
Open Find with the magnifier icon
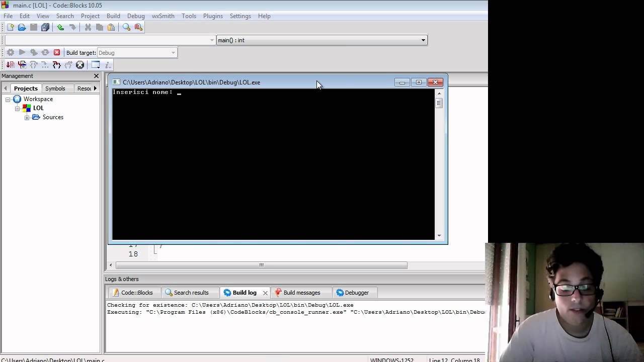[127, 28]
